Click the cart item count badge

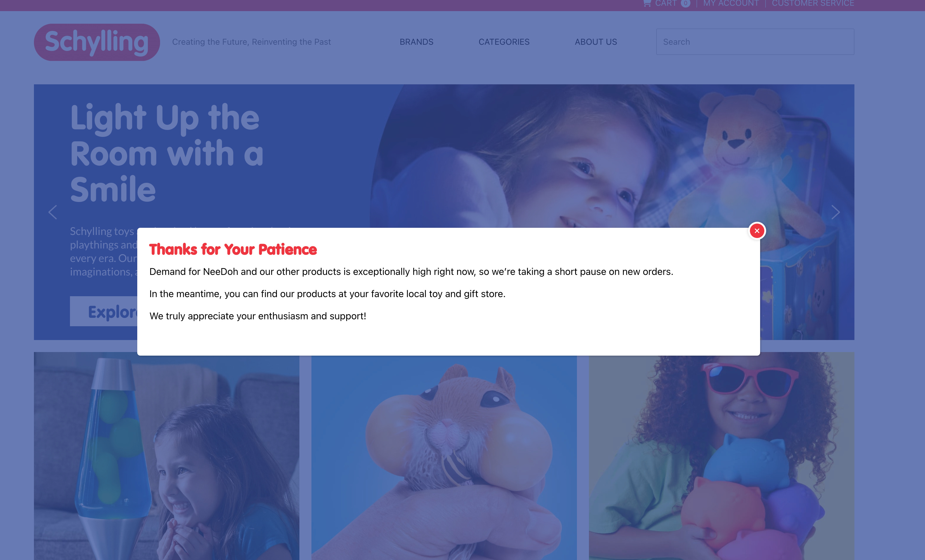tap(685, 3)
